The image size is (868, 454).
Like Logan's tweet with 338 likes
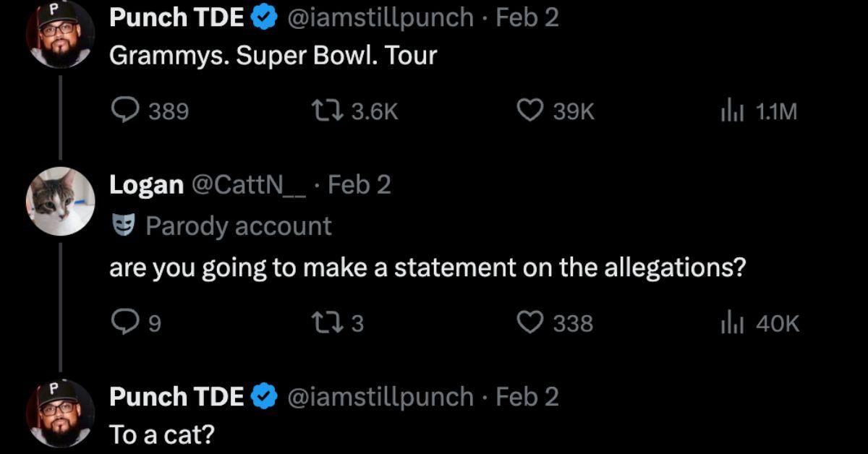530,322
